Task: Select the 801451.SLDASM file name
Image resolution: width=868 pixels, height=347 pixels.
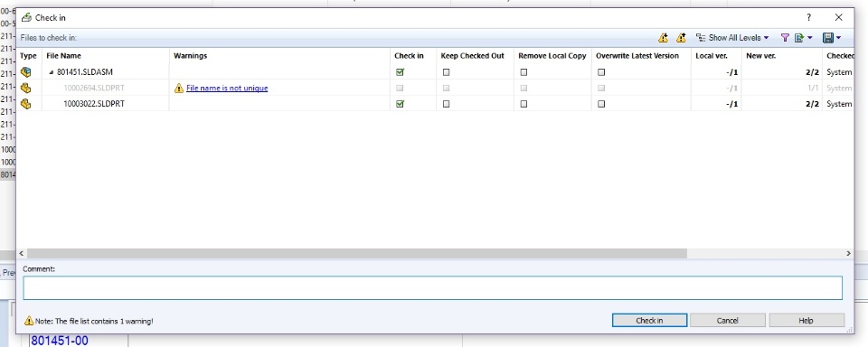Action: 85,72
